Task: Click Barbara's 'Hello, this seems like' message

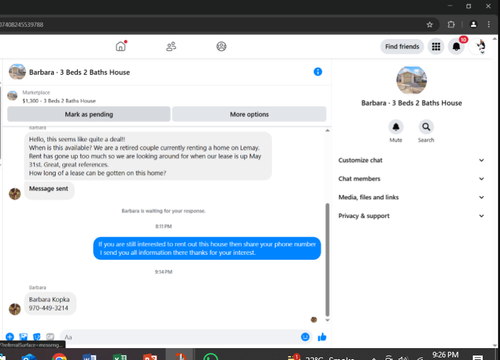Action: (x=148, y=156)
